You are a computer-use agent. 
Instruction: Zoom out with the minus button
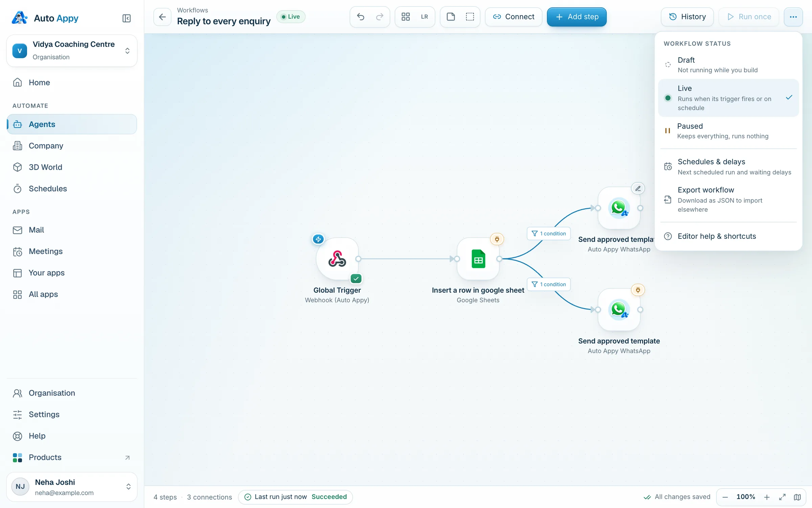click(725, 497)
